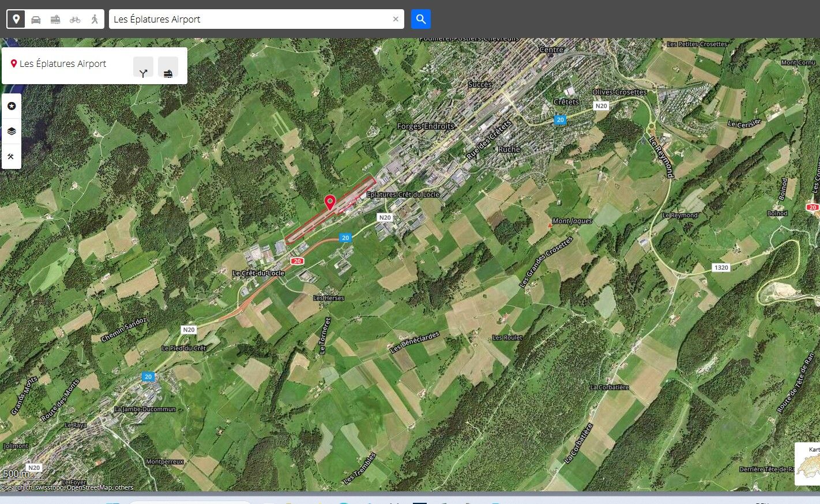The image size is (820, 504).
Task: Select the location pin search mode
Action: (x=16, y=19)
